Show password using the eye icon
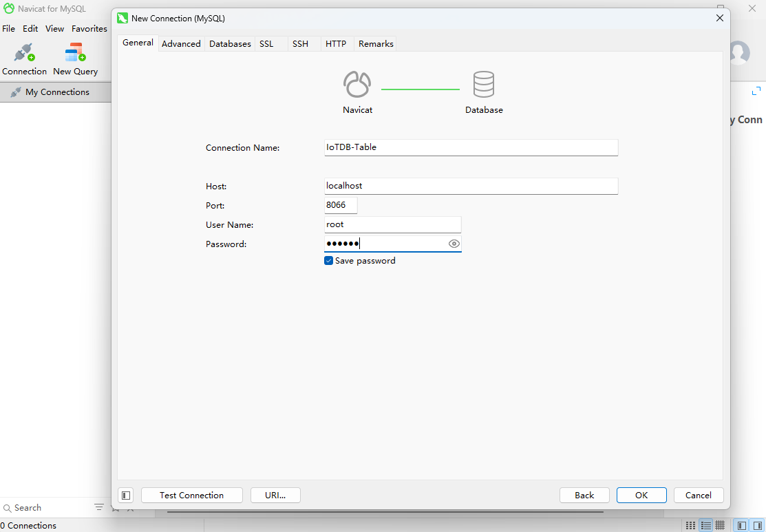This screenshot has height=532, width=766. tap(454, 244)
